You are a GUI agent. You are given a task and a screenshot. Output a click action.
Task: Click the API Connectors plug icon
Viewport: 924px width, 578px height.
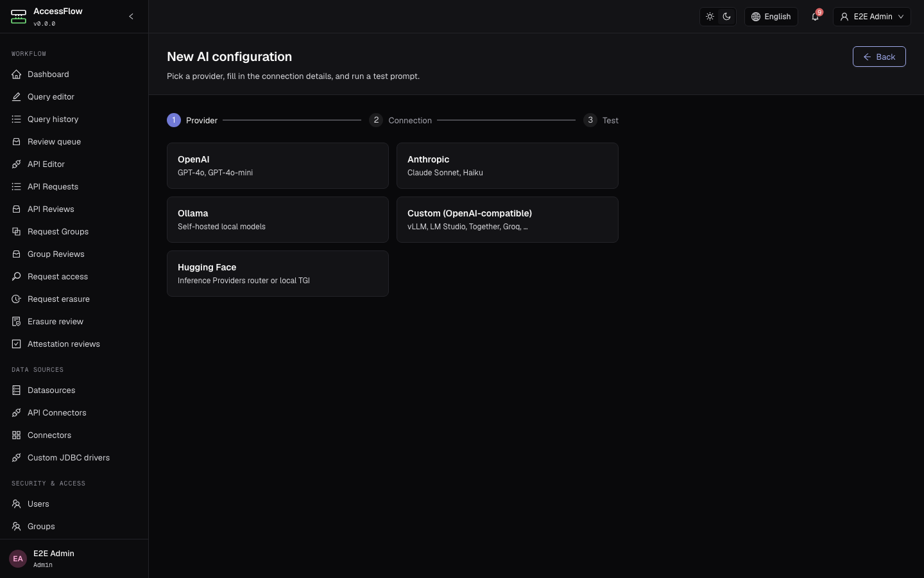tap(16, 413)
